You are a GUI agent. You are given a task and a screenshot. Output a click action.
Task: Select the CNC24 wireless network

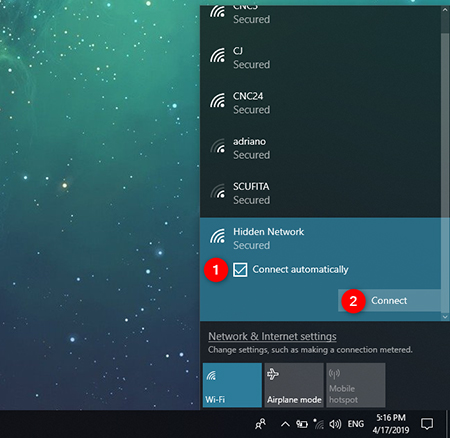click(x=320, y=103)
